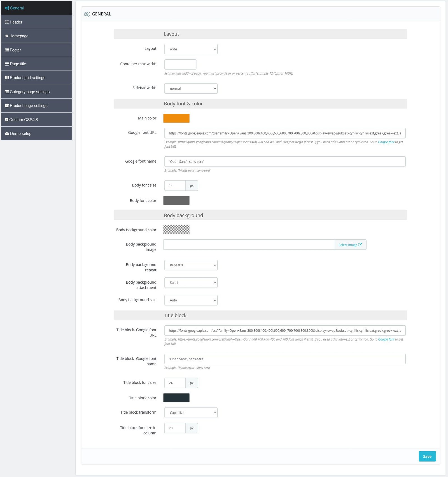Open Body background attachment dropdown
Viewport: 448px width, 477px height.
tap(191, 283)
